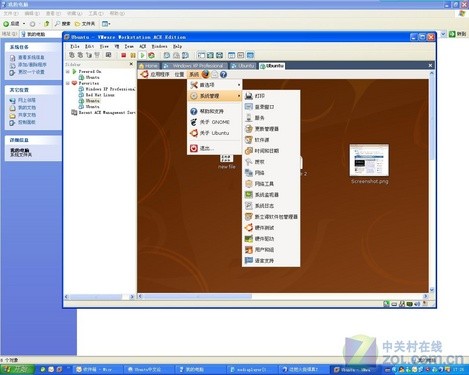The image size is (469, 375).
Task: Select Ubuntu under Powered On
Action: (x=89, y=77)
